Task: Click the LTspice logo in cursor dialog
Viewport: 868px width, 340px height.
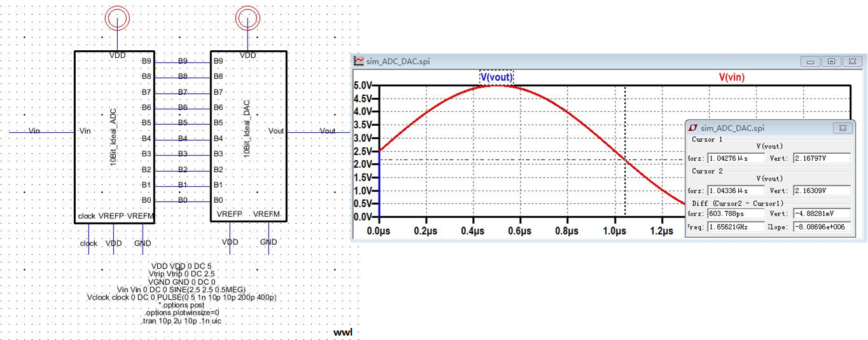Action: [x=693, y=128]
